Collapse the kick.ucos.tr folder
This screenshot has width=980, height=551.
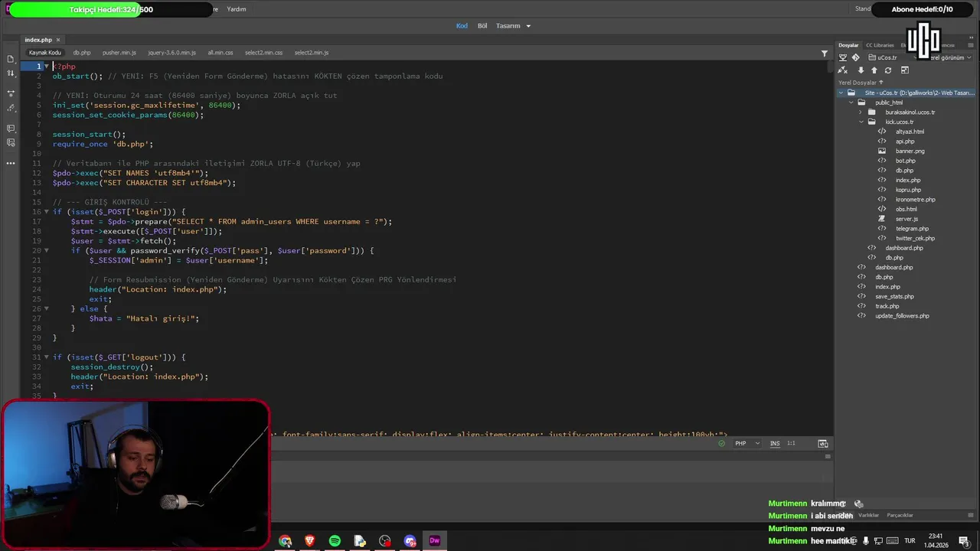pos(861,122)
